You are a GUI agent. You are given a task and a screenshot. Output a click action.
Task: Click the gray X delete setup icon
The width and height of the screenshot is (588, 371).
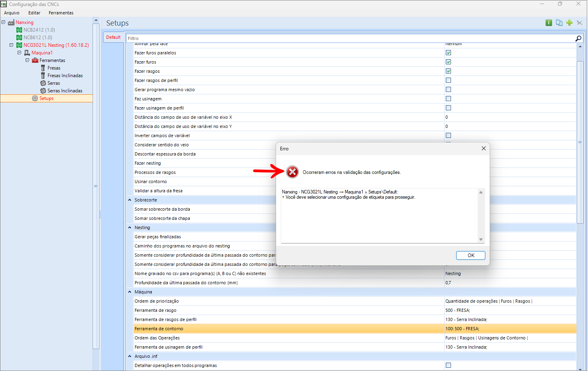point(579,23)
